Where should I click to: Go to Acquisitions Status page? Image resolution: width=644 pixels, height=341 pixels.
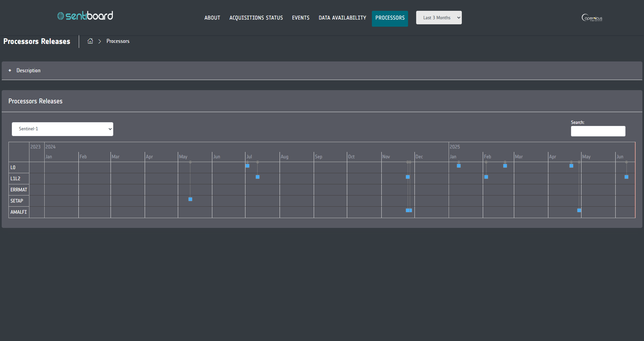tap(256, 18)
